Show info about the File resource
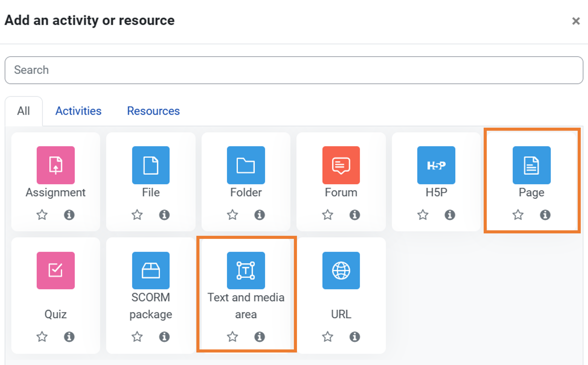This screenshot has width=588, height=365. click(x=164, y=215)
